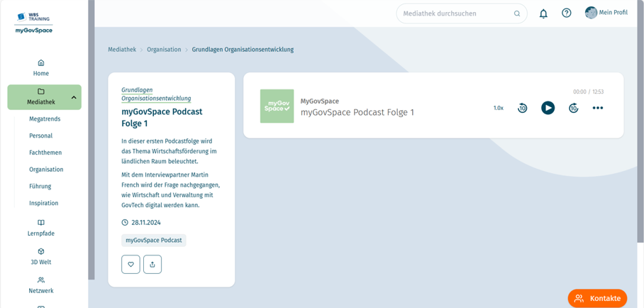Click Grundlagen Organisationsentwicklung breadcrumb
This screenshot has height=308, width=644.
coord(243,50)
